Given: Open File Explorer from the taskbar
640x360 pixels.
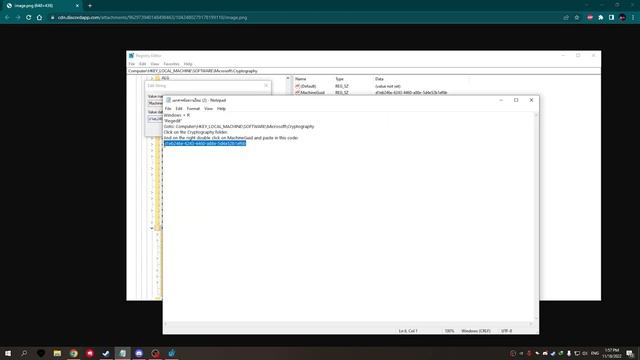Looking at the screenshot, I should (57, 353).
